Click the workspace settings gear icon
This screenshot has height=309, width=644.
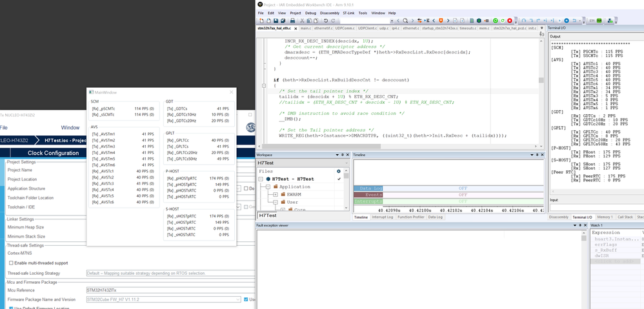339,171
